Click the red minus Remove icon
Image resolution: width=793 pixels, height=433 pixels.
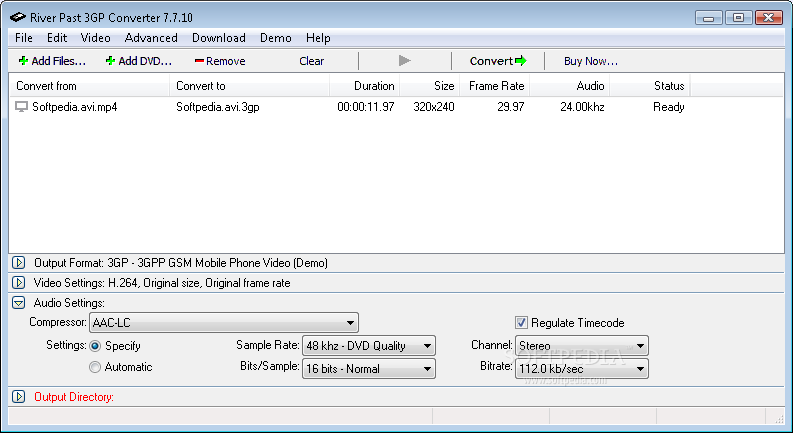click(x=199, y=61)
